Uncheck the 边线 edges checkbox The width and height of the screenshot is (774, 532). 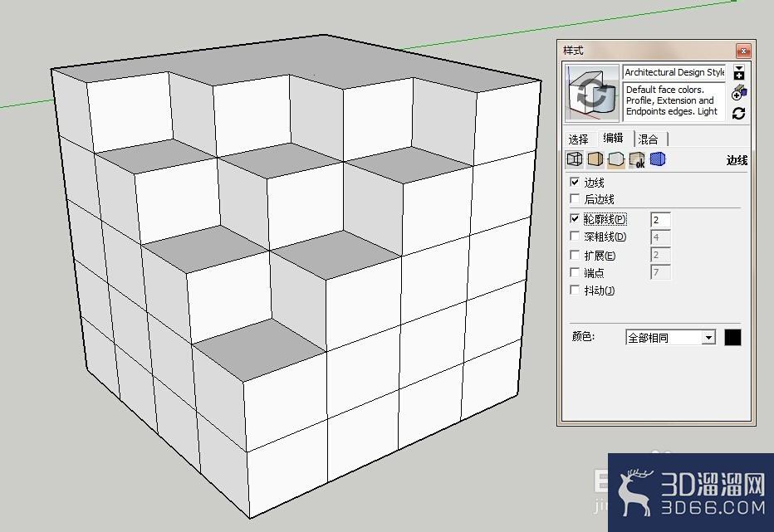pyautogui.click(x=575, y=182)
